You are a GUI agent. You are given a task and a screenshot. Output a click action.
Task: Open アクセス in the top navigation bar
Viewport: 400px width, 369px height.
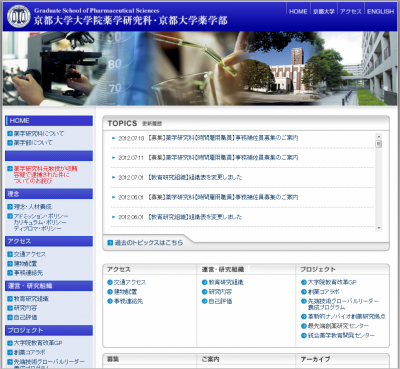point(351,11)
